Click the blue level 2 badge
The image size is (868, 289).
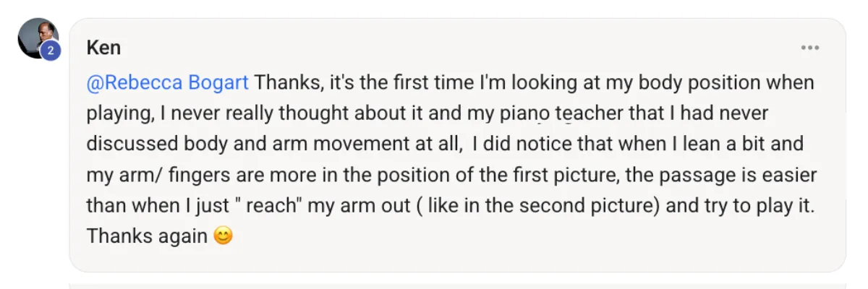[50, 51]
